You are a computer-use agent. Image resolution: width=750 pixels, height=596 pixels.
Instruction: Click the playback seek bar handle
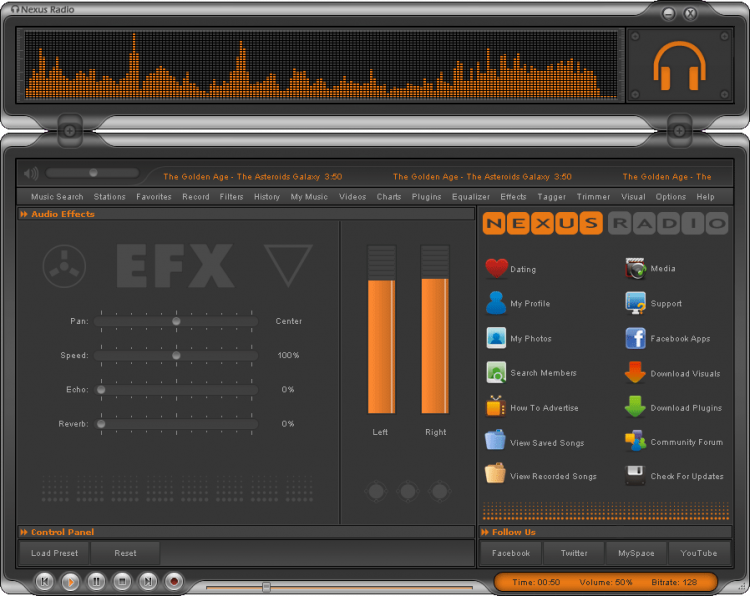tap(266, 587)
